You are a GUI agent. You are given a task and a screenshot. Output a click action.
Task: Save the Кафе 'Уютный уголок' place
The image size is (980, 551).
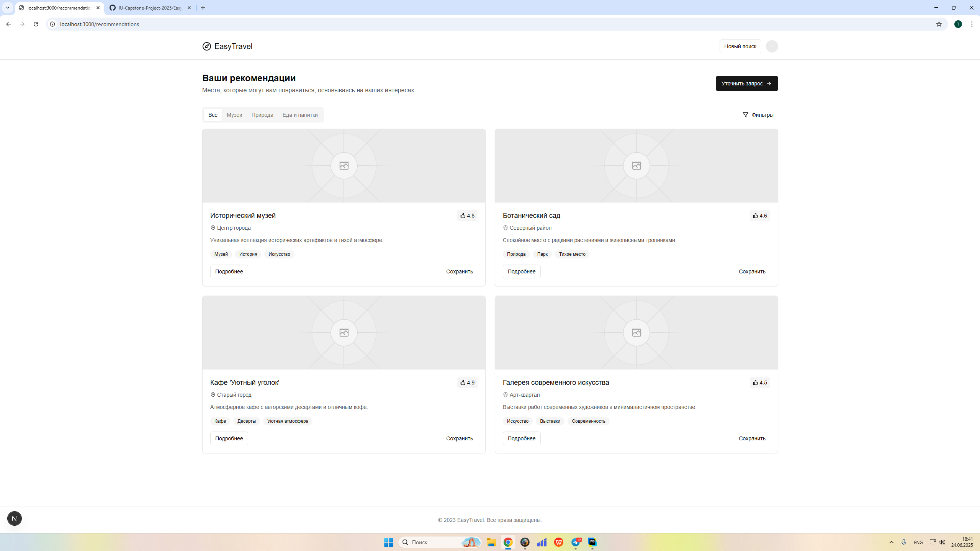(459, 438)
